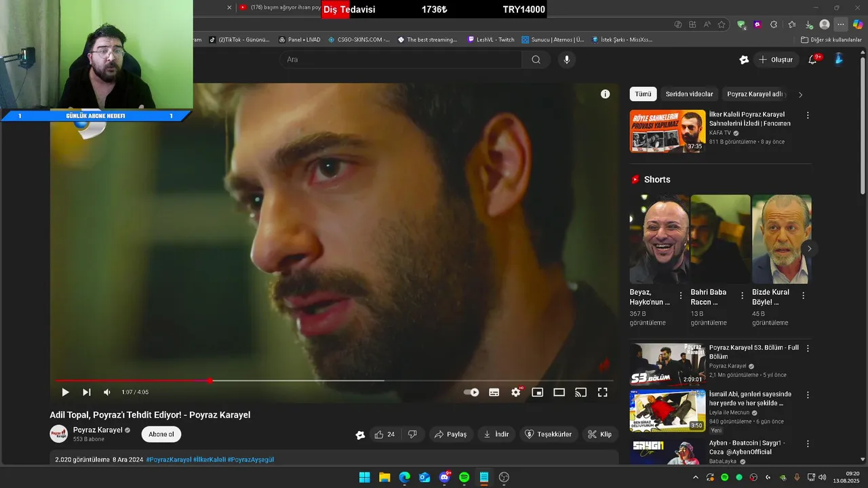Toggle subtitles/captions in the player
The height and width of the screenshot is (488, 868).
click(x=494, y=392)
